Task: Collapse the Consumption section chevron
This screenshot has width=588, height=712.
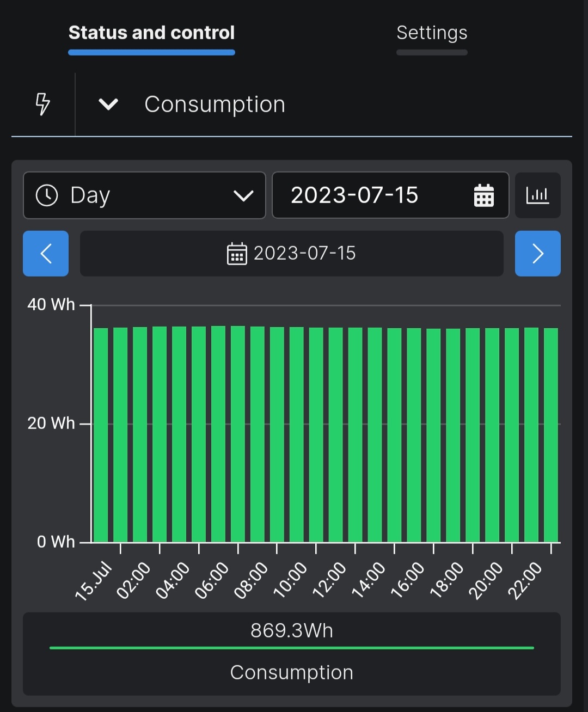Action: pos(108,104)
